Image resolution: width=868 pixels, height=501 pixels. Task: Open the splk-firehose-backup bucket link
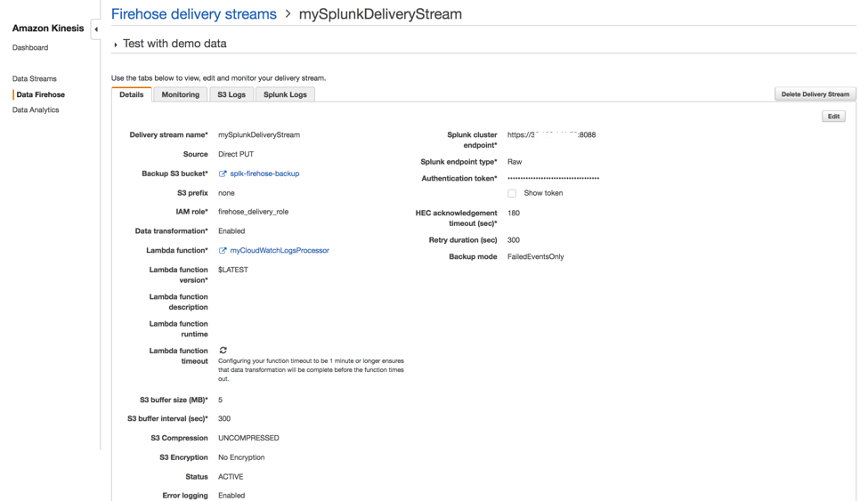click(264, 174)
